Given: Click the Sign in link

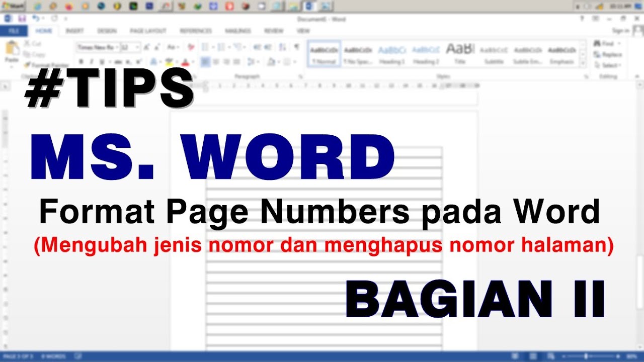Looking at the screenshot, I should [620, 31].
